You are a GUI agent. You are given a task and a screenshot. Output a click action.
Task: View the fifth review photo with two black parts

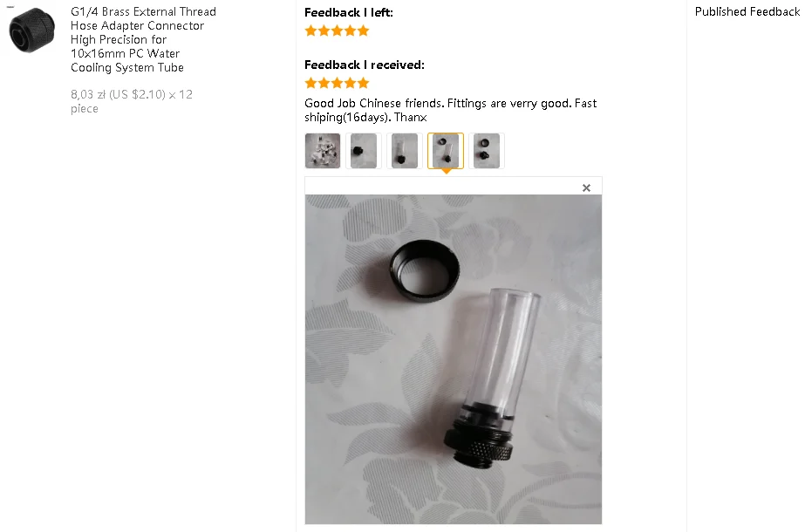(x=487, y=151)
